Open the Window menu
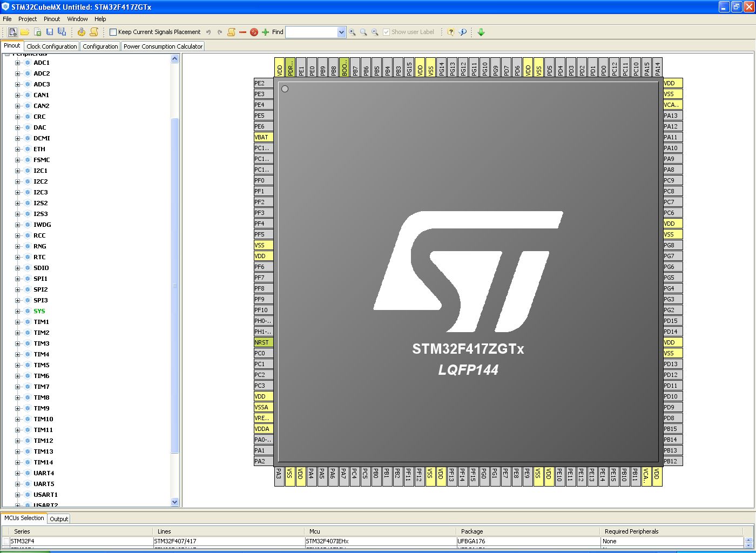 [78, 19]
